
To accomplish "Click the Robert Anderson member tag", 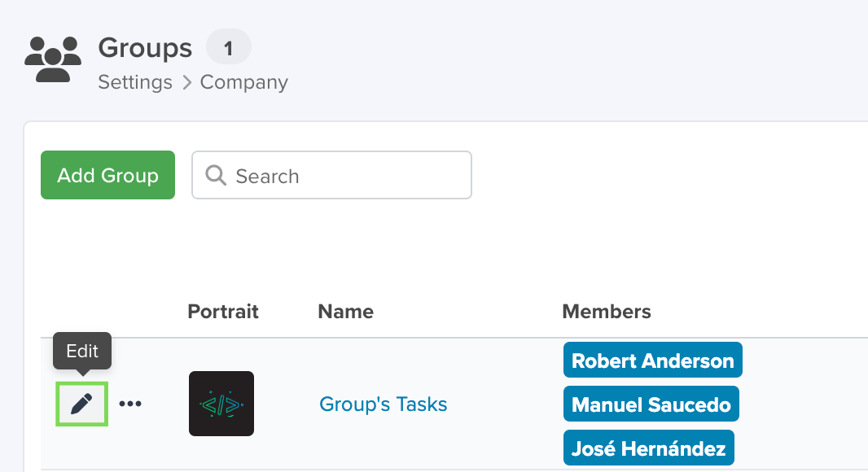I will 653,361.
